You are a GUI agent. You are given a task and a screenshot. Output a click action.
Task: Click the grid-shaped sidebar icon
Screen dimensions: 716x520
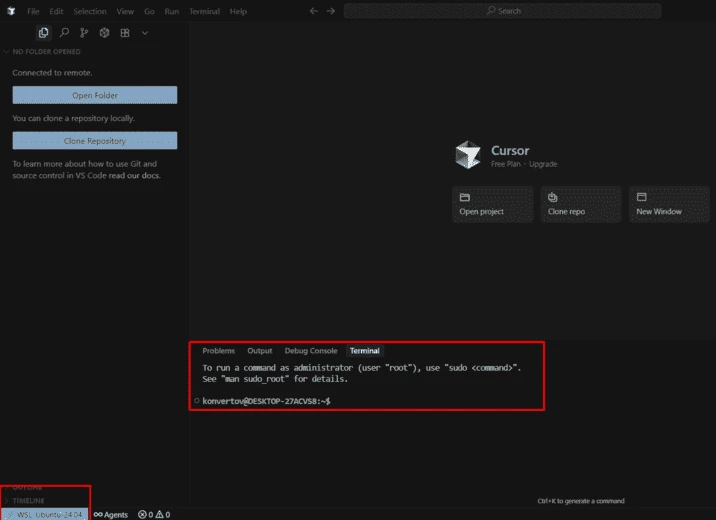pos(125,33)
